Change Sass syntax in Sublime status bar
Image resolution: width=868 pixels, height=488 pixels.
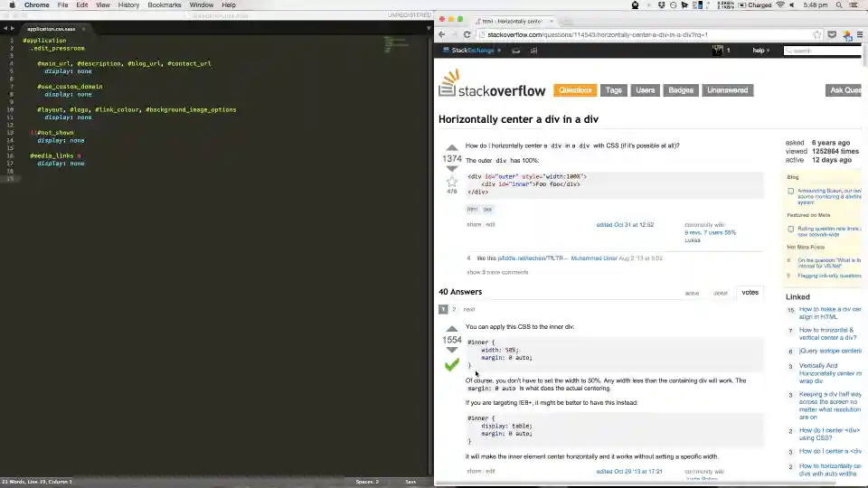(410, 482)
